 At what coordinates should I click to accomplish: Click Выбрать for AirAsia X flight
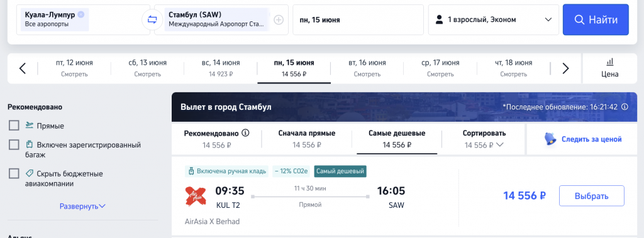pyautogui.click(x=591, y=196)
